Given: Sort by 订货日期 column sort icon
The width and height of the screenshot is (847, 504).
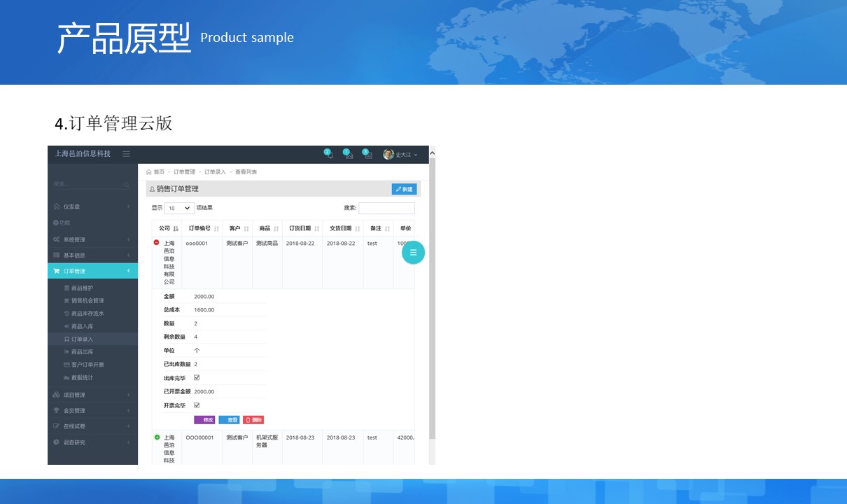Looking at the screenshot, I should coord(316,229).
